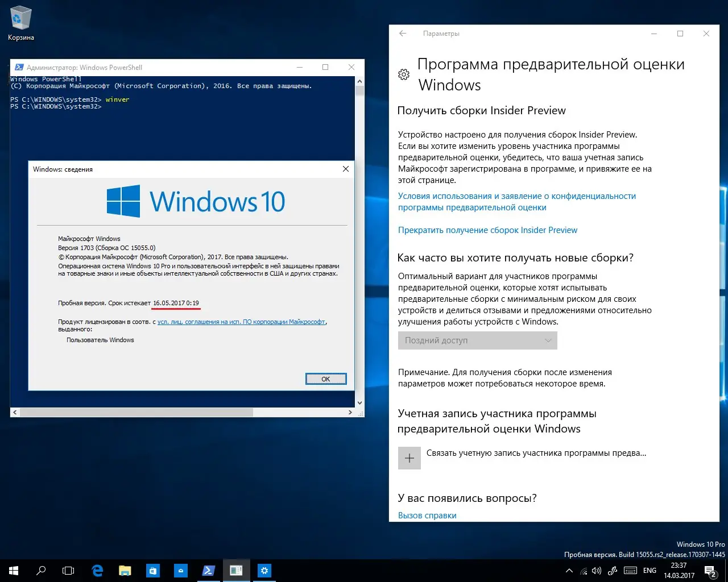Click 'Прекратить получение сборок Insider Preview' link
Screen dimensions: 728x582
point(487,230)
